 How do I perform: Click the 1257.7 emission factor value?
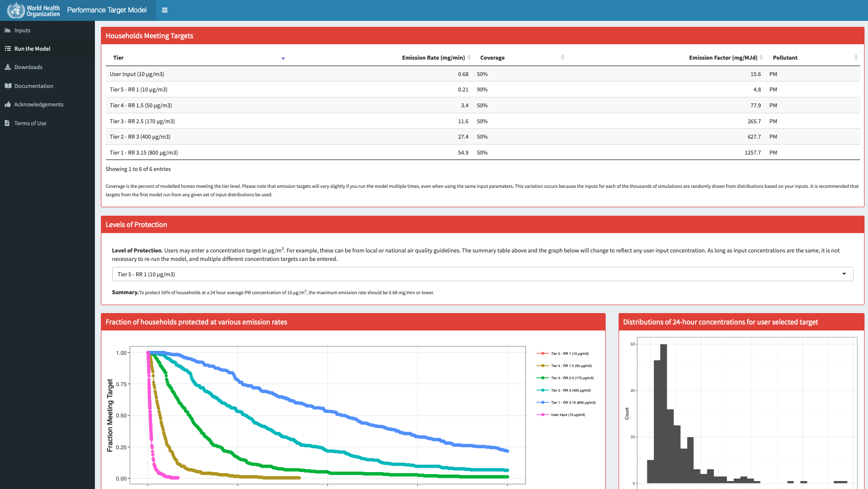click(753, 153)
